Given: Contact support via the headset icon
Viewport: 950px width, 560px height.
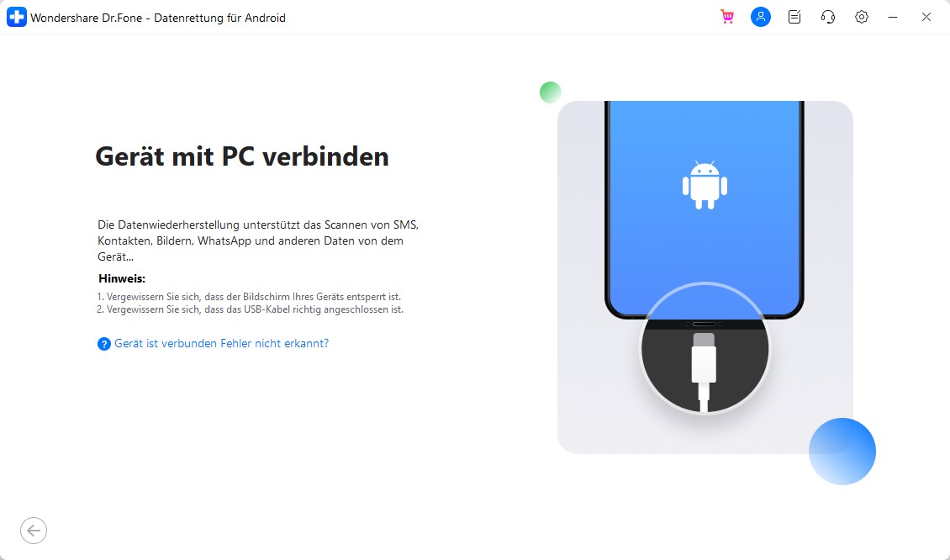Looking at the screenshot, I should pos(827,17).
